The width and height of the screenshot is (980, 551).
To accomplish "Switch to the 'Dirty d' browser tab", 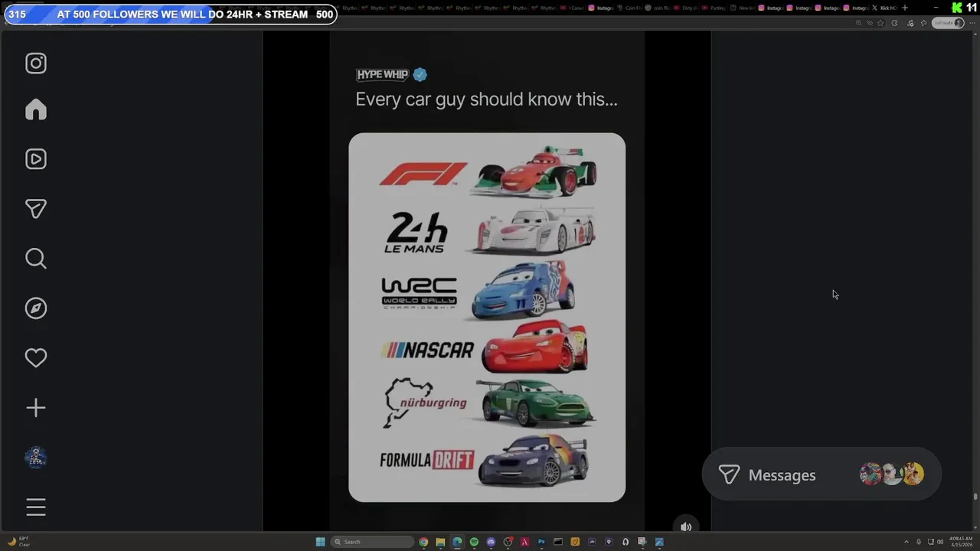I will point(688,8).
